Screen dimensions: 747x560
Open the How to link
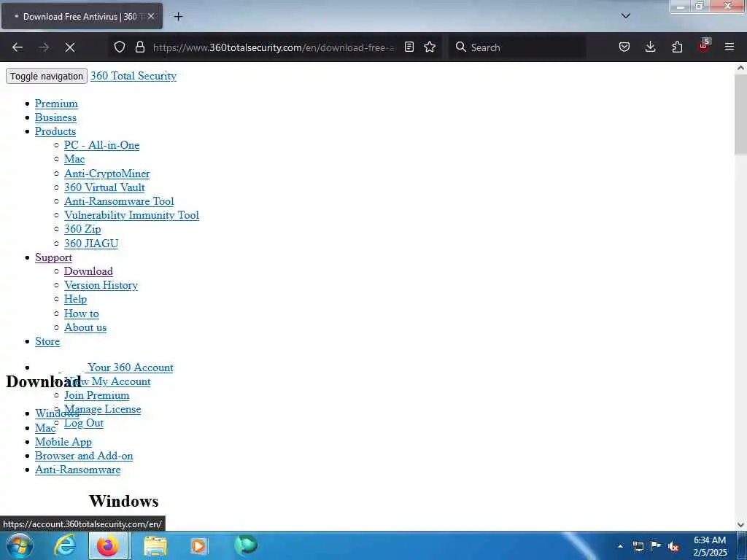(82, 314)
